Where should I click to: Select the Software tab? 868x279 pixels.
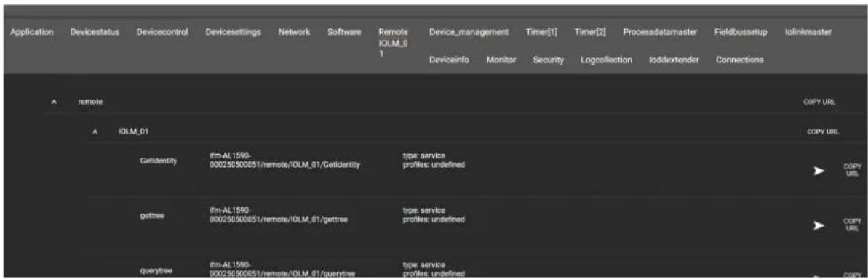344,33
